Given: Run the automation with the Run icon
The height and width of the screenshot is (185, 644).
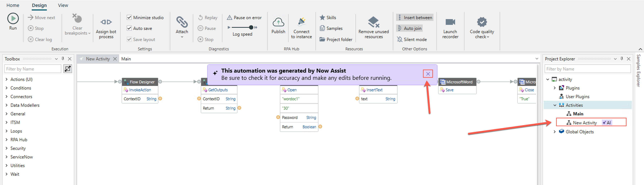Looking at the screenshot, I should (13, 18).
